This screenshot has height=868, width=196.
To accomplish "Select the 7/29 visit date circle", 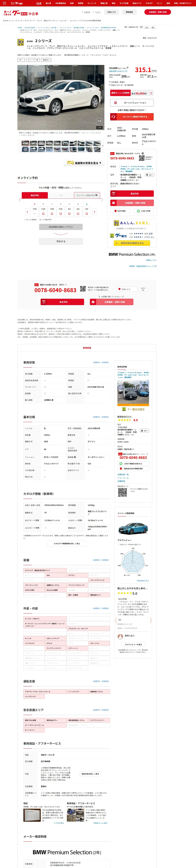I will click(43, 214).
